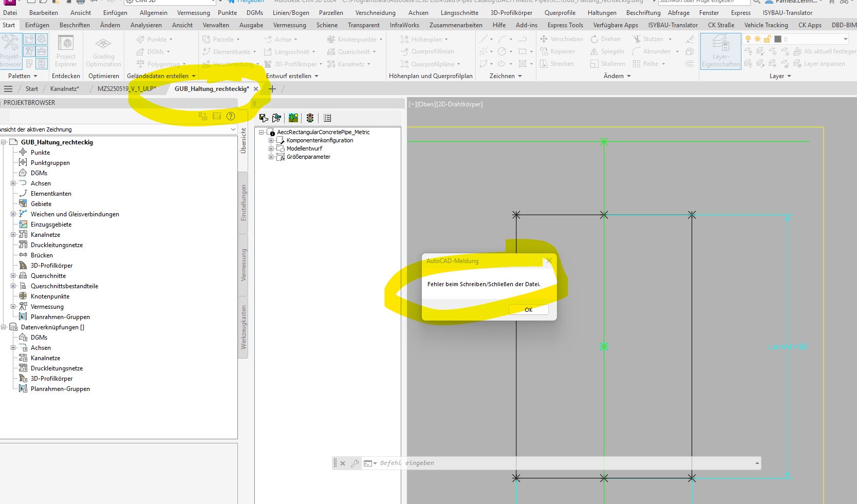The width and height of the screenshot is (857, 504).
Task: Close the AutoCAD-Meldung dialog with X
Action: [x=549, y=260]
